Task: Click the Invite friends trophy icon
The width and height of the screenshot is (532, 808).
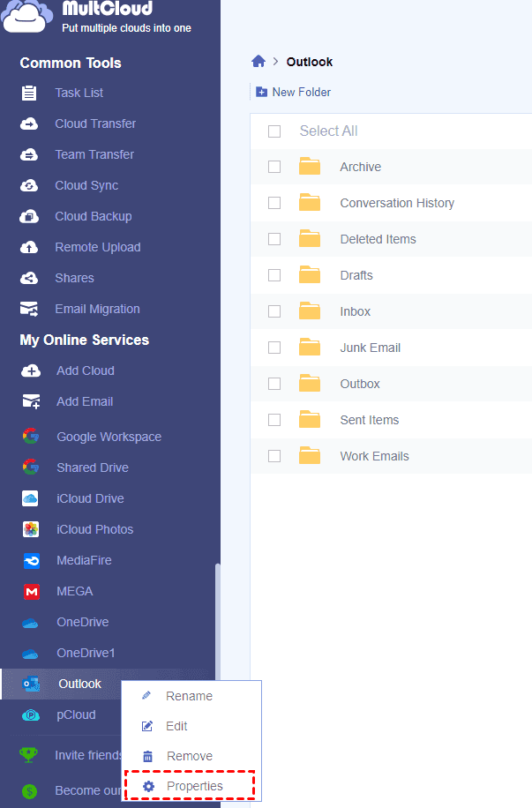Action: click(28, 755)
